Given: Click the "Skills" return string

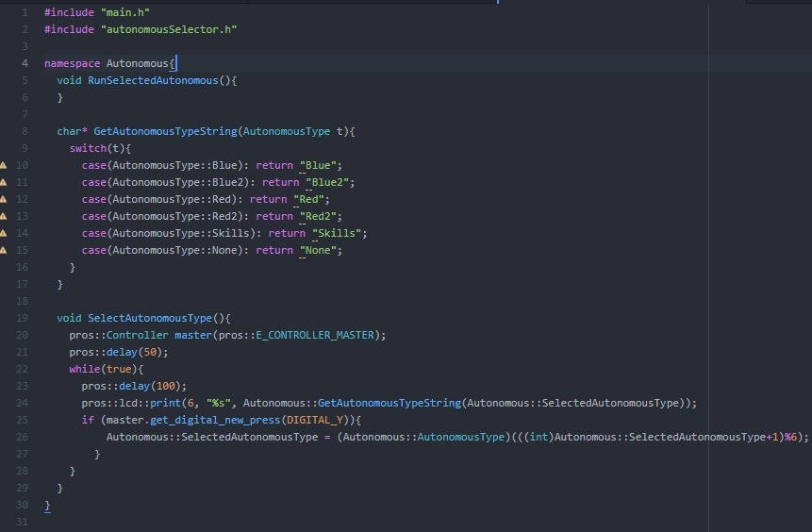Looking at the screenshot, I should (337, 233).
